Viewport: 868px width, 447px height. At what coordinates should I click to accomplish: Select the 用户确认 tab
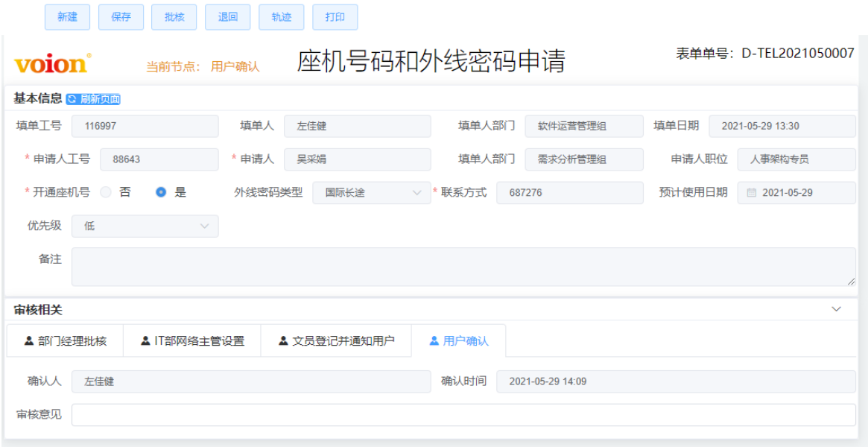tap(458, 340)
